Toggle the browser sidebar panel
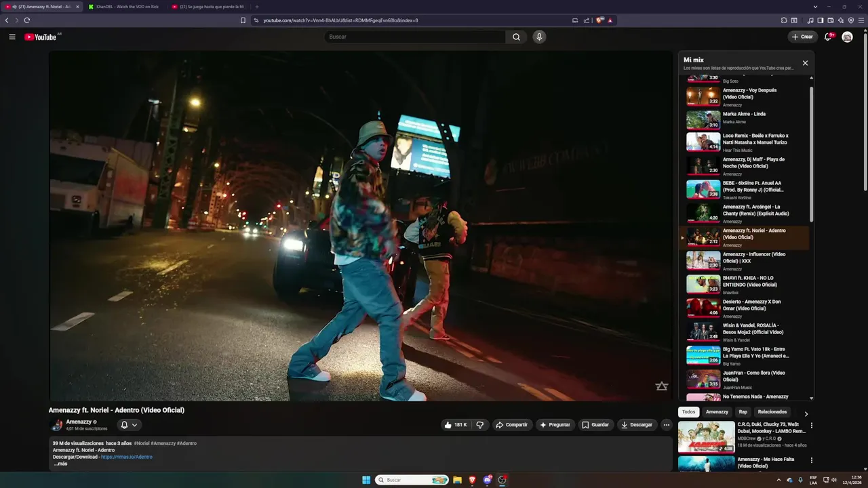This screenshot has height=488, width=868. tap(820, 20)
